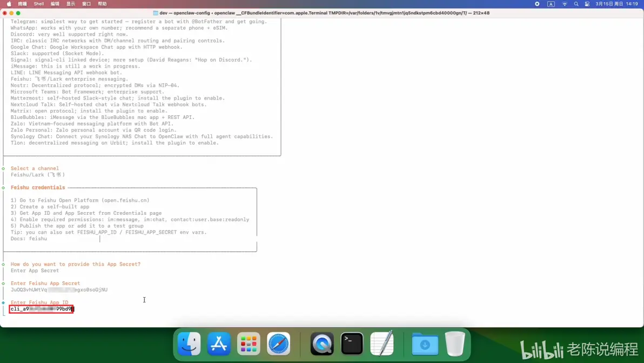Open QuickTime Player in the Dock
644x363 pixels.
322,344
